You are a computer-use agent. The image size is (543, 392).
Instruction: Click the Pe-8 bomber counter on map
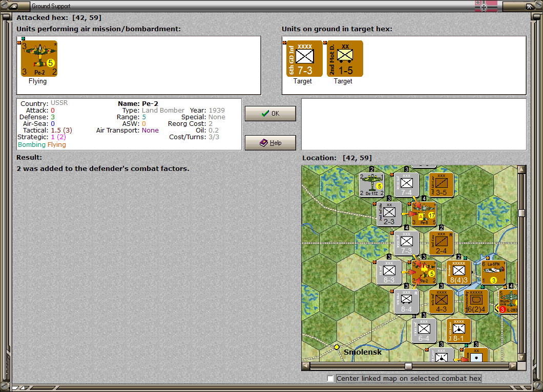pyautogui.click(x=424, y=214)
